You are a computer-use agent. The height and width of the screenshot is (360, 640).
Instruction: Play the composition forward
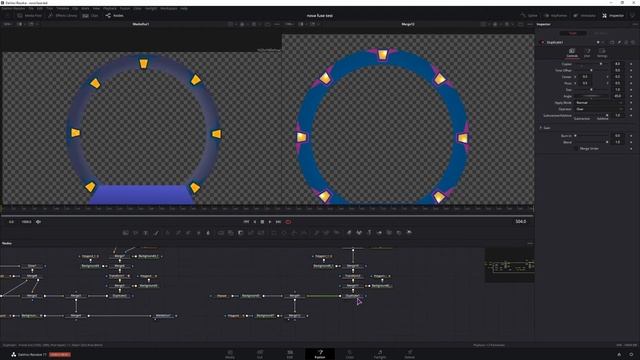click(270, 222)
